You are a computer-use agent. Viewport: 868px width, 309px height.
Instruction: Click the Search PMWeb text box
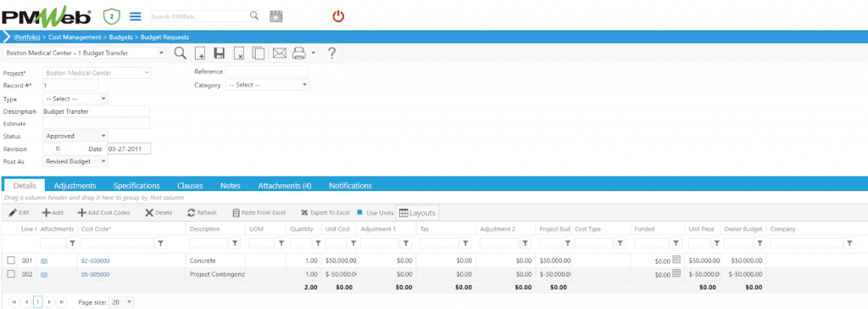[x=199, y=16]
